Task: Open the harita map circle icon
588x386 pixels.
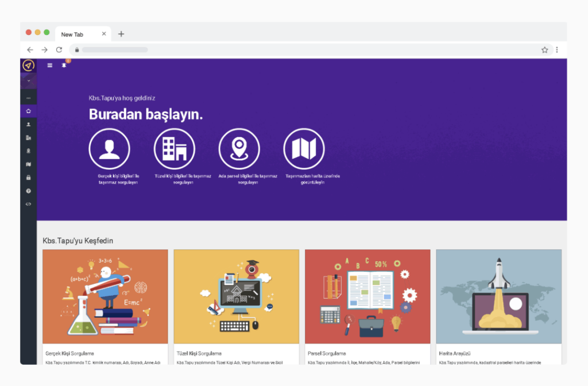Action: 304,149
